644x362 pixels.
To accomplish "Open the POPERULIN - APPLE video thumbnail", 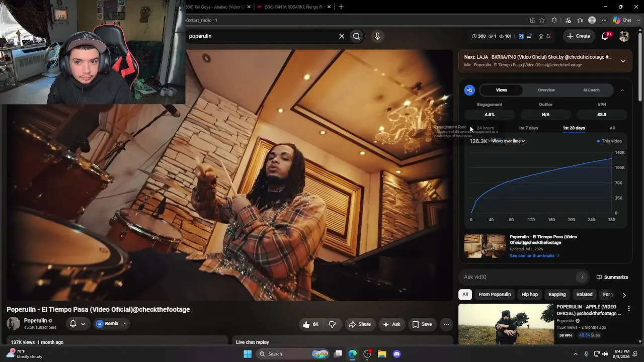I will pyautogui.click(x=506, y=324).
